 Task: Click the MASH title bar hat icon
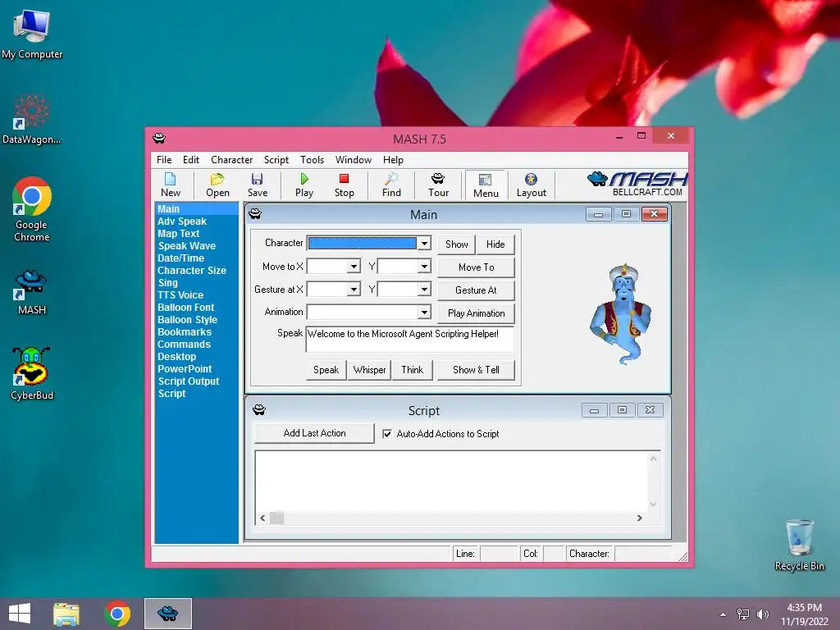point(159,138)
